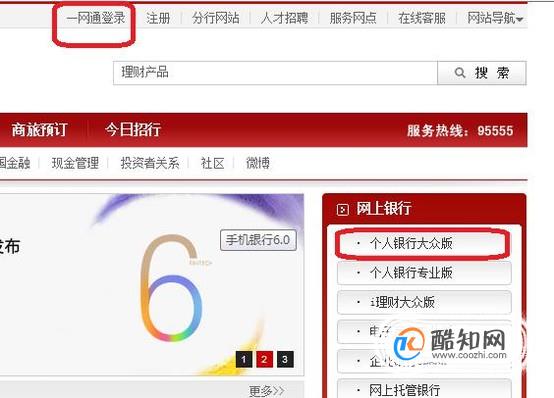
Task: Open the 今日招行 navigation tab
Action: click(x=133, y=130)
